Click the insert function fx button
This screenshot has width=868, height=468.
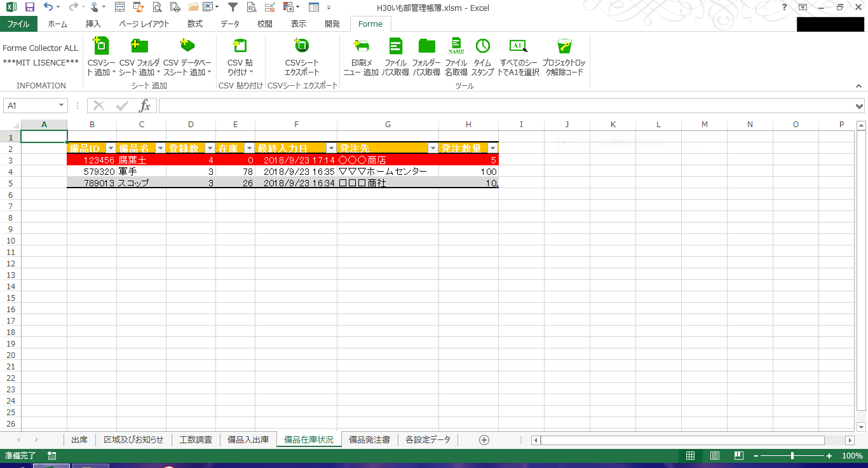coord(145,106)
